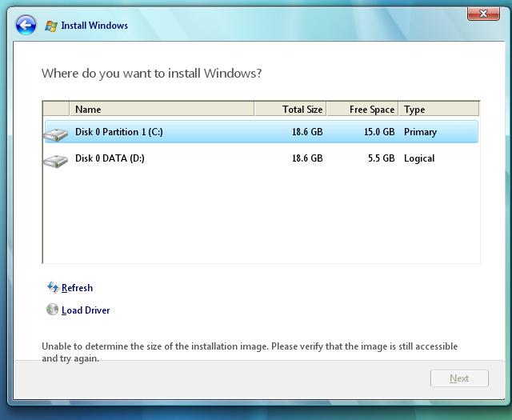
Task: Sort by the Free Space column header
Action: click(362, 109)
